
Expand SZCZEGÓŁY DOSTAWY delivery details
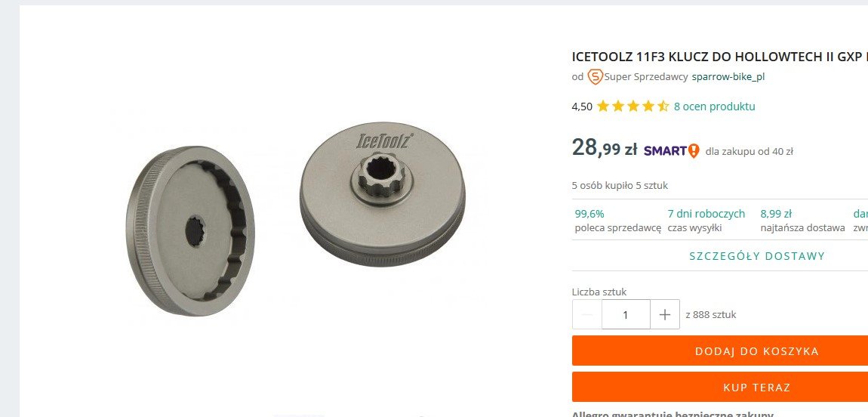point(757,256)
